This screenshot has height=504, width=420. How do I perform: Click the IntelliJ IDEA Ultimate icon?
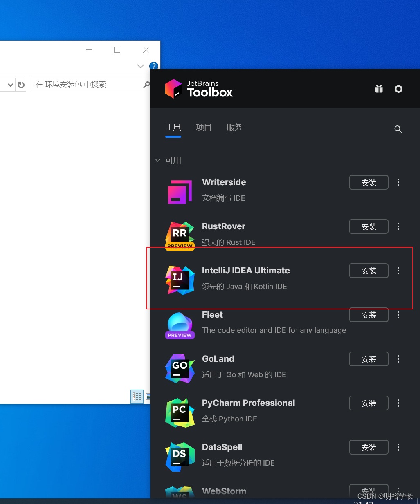point(180,280)
